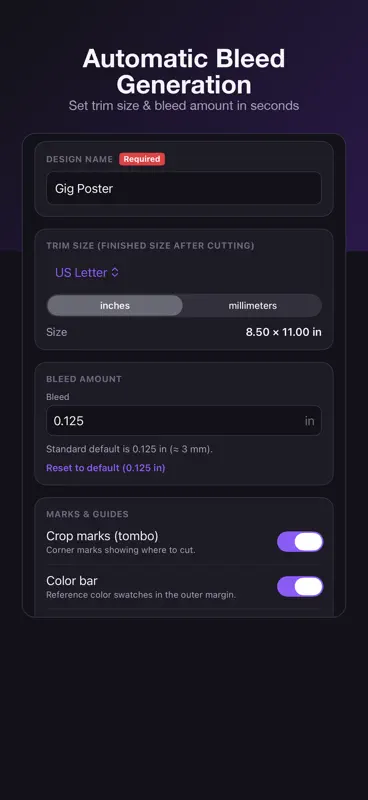Select the inches unit segment
This screenshot has height=800, width=368.
(x=115, y=306)
